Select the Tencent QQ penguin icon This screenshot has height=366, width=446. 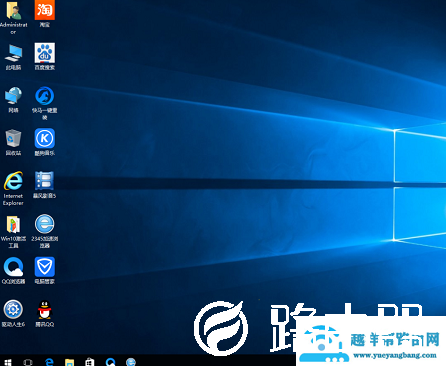point(45,310)
